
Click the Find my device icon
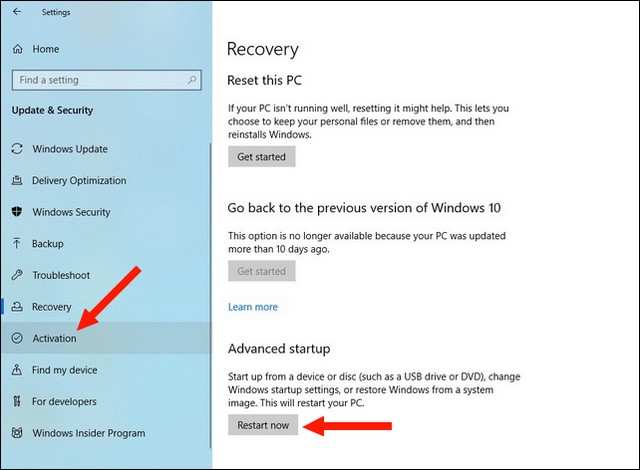17,370
